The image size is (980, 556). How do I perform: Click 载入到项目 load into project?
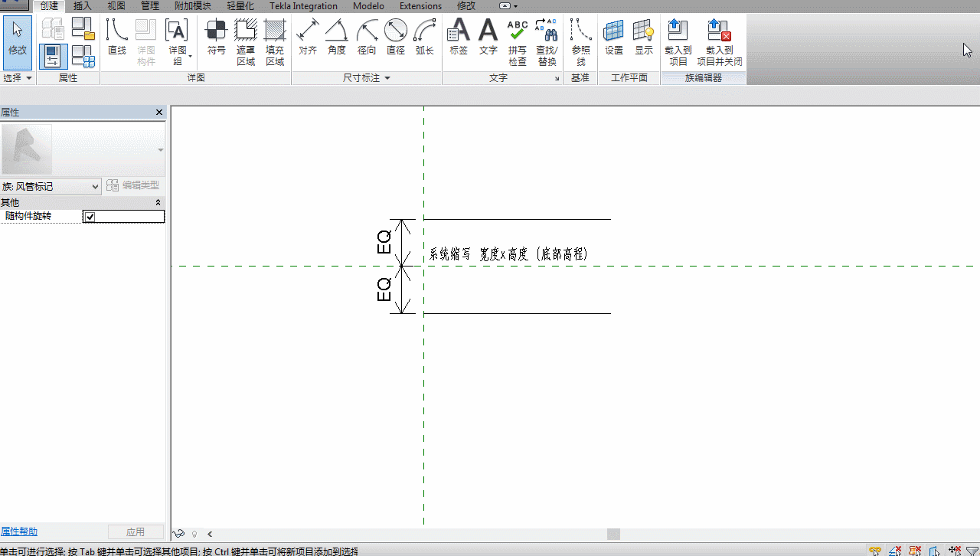(678, 43)
